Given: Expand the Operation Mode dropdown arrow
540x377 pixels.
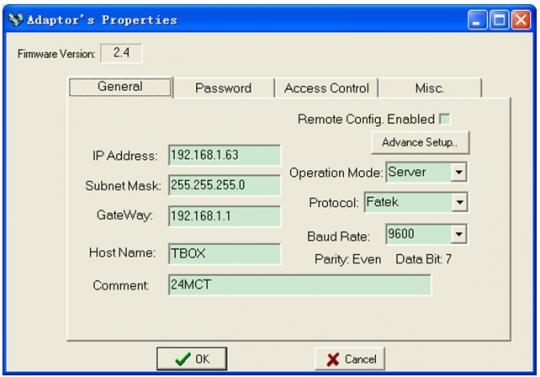Looking at the screenshot, I should (x=459, y=172).
